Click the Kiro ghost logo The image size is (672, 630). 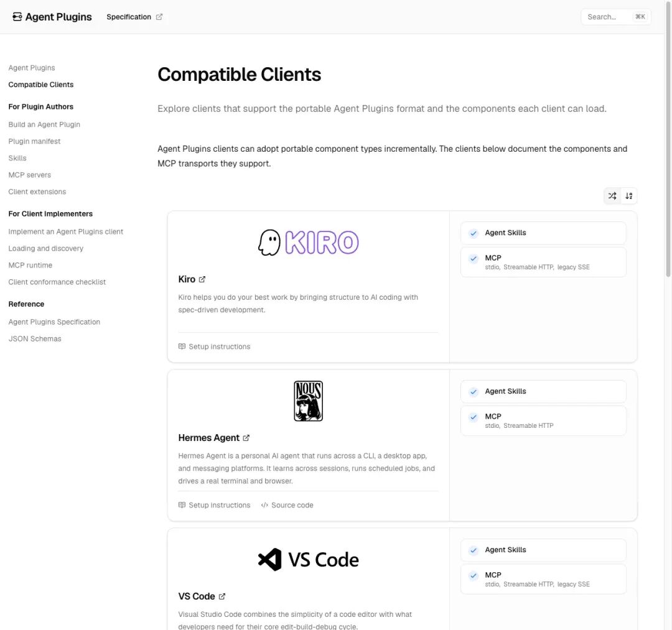coord(269,243)
